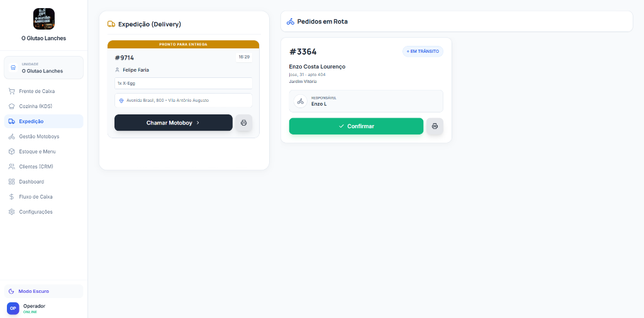The image size is (644, 318).
Task: Click the shopping cart icon for Frente de Caixa
Action: pyautogui.click(x=12, y=91)
